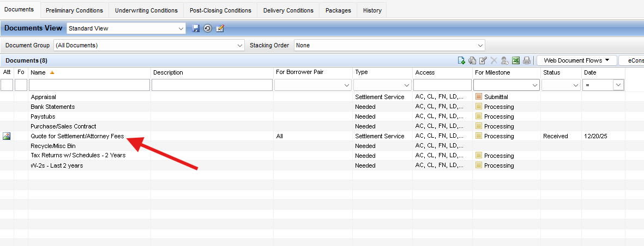
Task: Click the eConsent button
Action: pos(631,60)
